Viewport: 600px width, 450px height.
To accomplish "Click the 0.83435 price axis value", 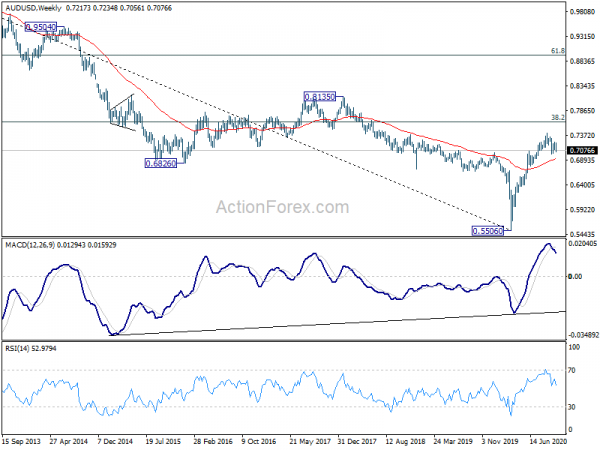I will [x=582, y=86].
